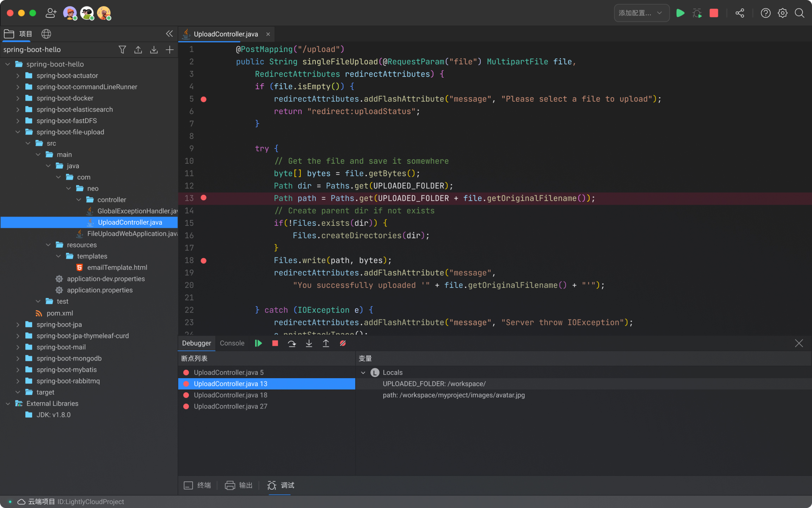
Task: Select the Console tab in debug panel
Action: pos(232,344)
